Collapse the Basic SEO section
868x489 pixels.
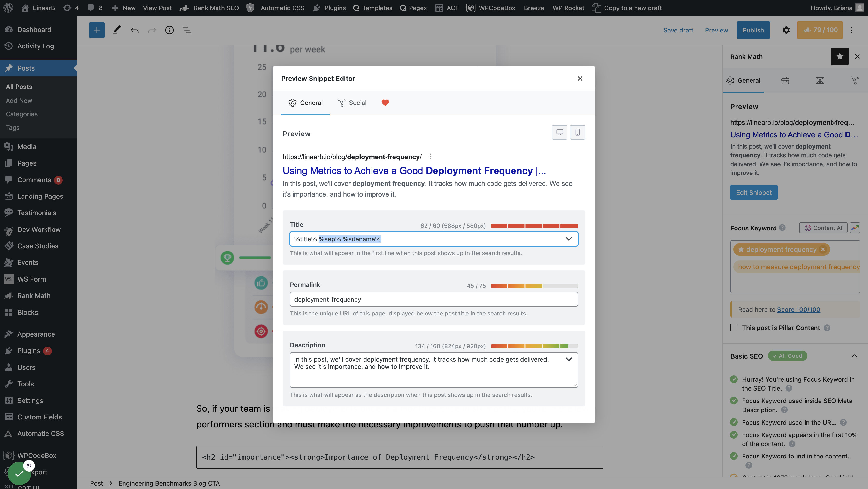(854, 356)
